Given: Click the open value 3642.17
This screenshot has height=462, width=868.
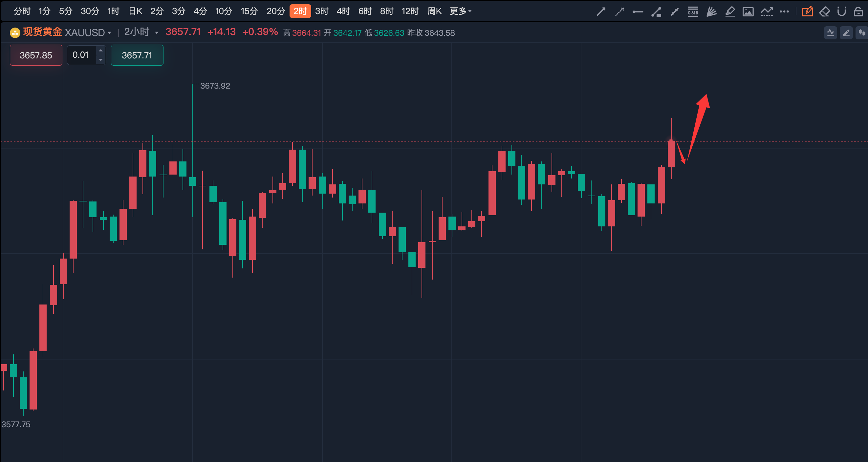Looking at the screenshot, I should (347, 33).
